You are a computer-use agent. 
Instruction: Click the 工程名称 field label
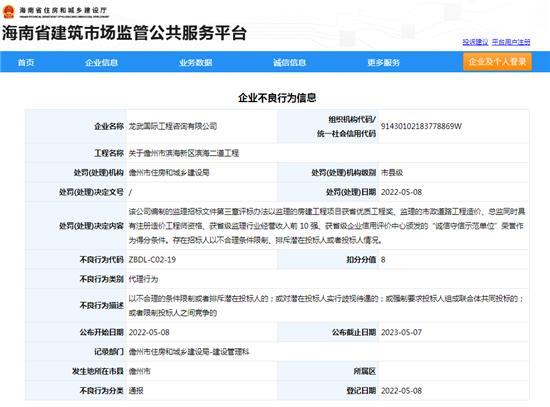109,153
